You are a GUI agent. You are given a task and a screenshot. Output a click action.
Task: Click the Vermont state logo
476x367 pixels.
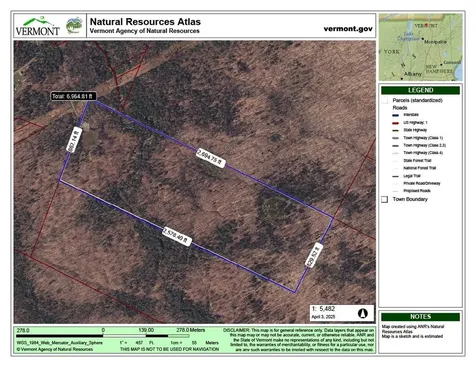[x=38, y=26]
